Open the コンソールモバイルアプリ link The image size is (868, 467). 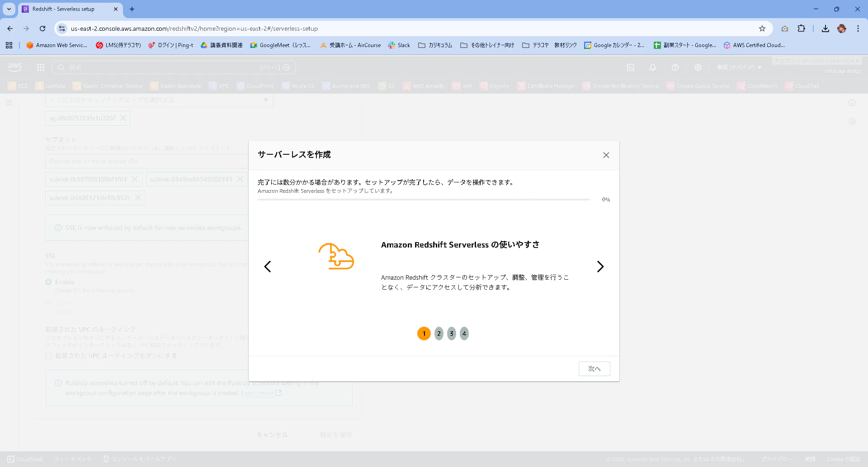coord(140,459)
